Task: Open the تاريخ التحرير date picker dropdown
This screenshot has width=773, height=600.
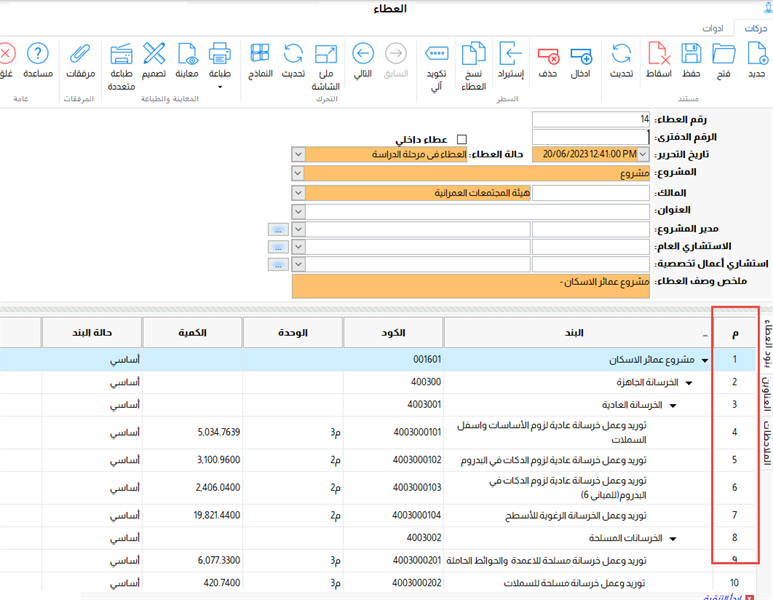Action: pyautogui.click(x=643, y=154)
